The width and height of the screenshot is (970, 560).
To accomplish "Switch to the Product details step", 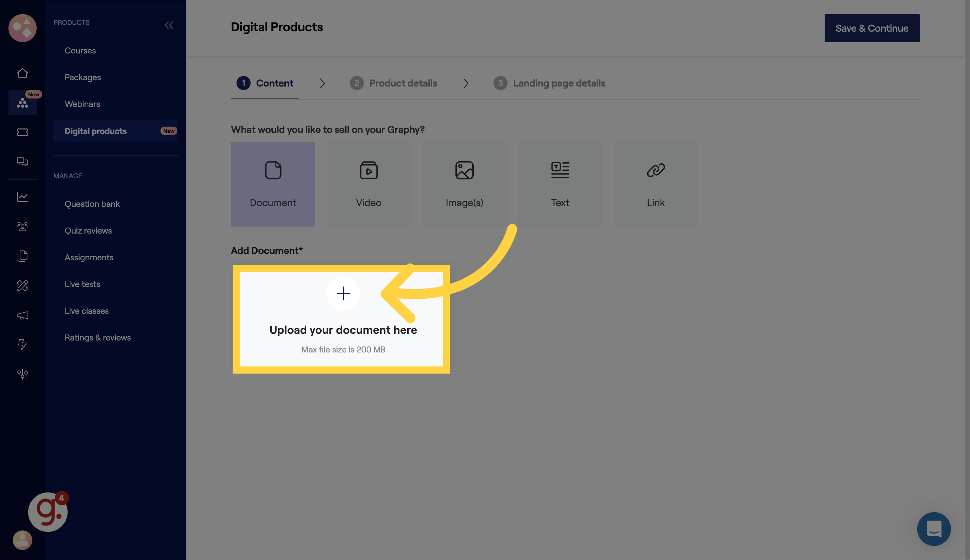I will 393,83.
